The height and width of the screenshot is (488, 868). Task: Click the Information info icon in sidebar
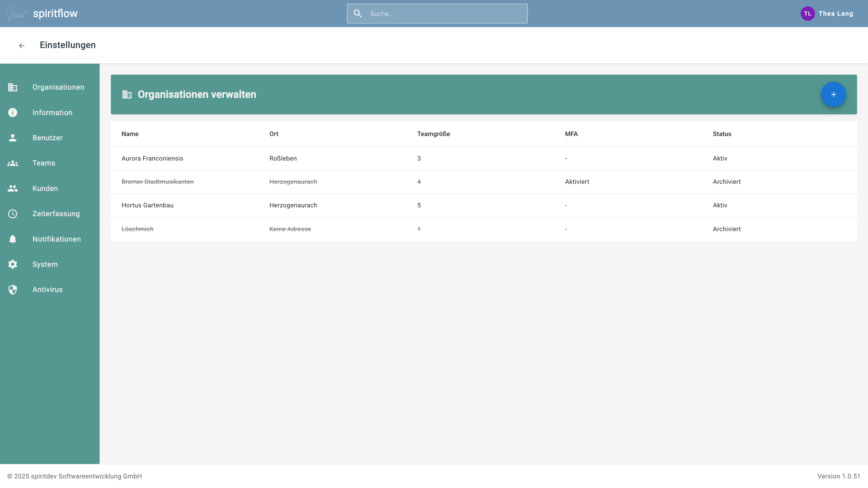[x=13, y=112]
